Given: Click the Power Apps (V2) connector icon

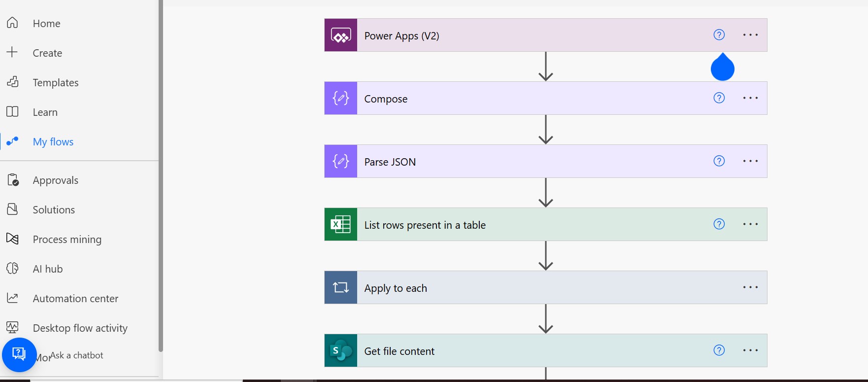Looking at the screenshot, I should coord(341,35).
